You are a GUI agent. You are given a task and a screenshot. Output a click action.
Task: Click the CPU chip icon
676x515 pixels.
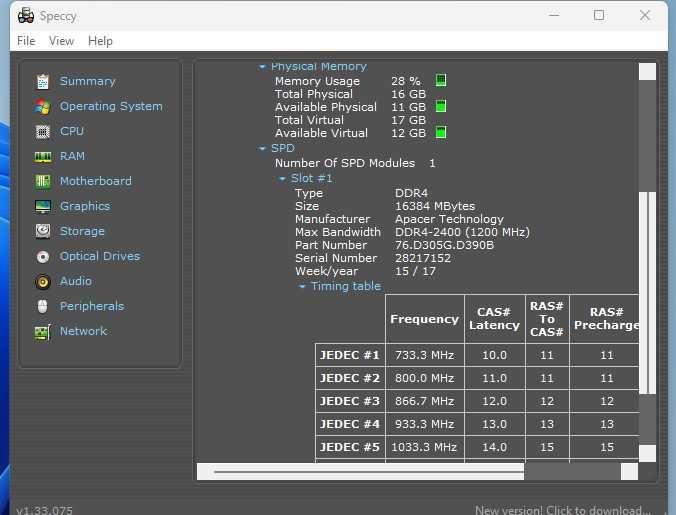tap(43, 131)
